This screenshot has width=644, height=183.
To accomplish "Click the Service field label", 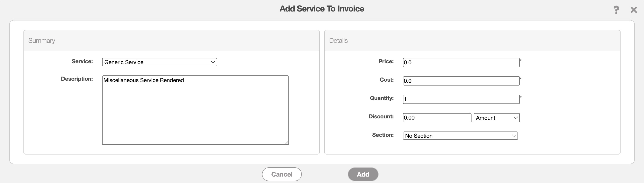I will coord(82,62).
